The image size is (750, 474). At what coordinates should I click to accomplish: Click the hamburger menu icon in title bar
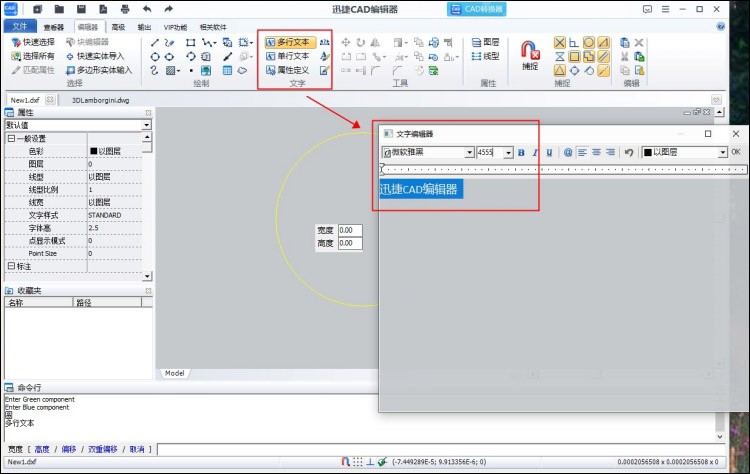[665, 9]
